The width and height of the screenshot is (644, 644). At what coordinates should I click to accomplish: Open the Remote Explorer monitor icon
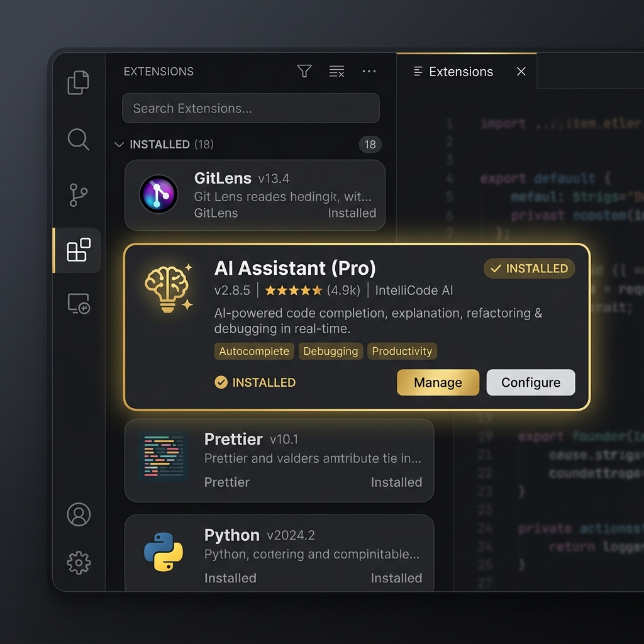coord(79,304)
